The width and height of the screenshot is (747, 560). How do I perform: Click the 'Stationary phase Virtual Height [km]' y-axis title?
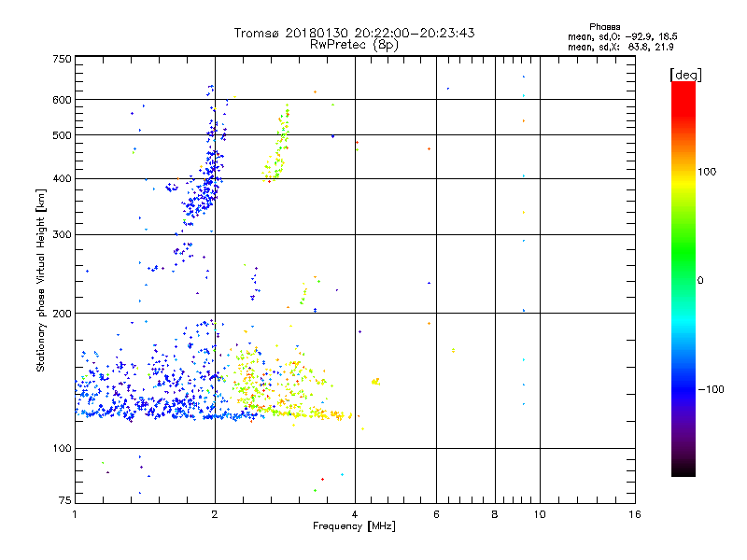[40, 281]
